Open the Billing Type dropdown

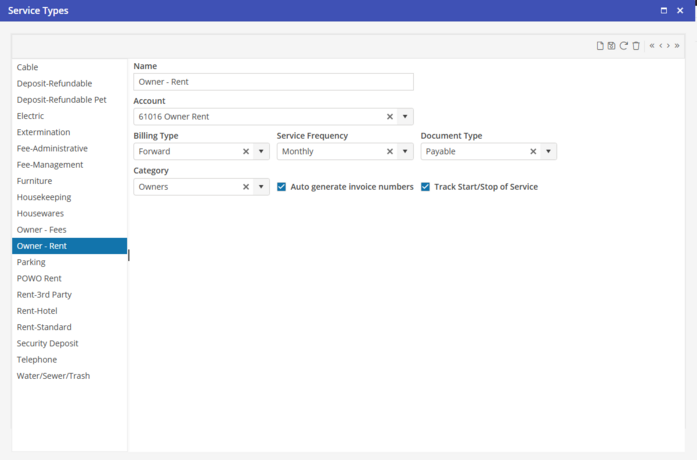(261, 152)
